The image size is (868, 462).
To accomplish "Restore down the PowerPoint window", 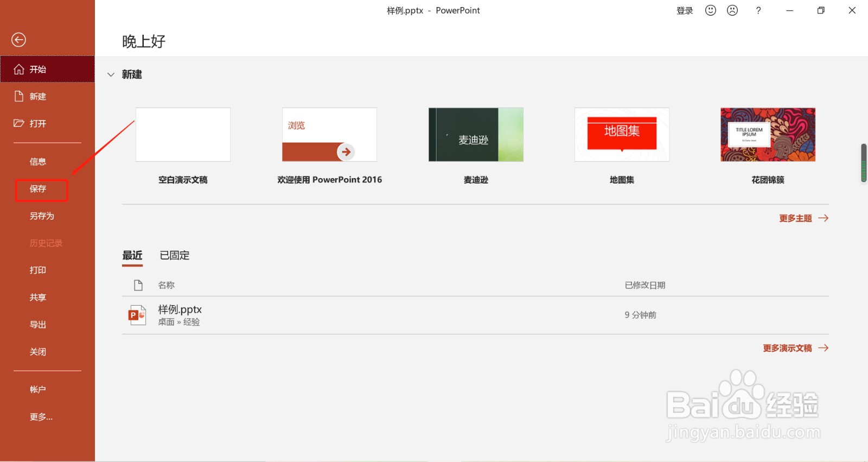I will tap(821, 10).
